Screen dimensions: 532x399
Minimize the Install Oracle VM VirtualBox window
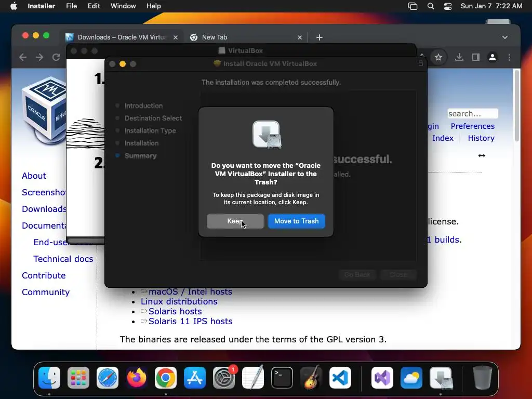[x=123, y=64]
